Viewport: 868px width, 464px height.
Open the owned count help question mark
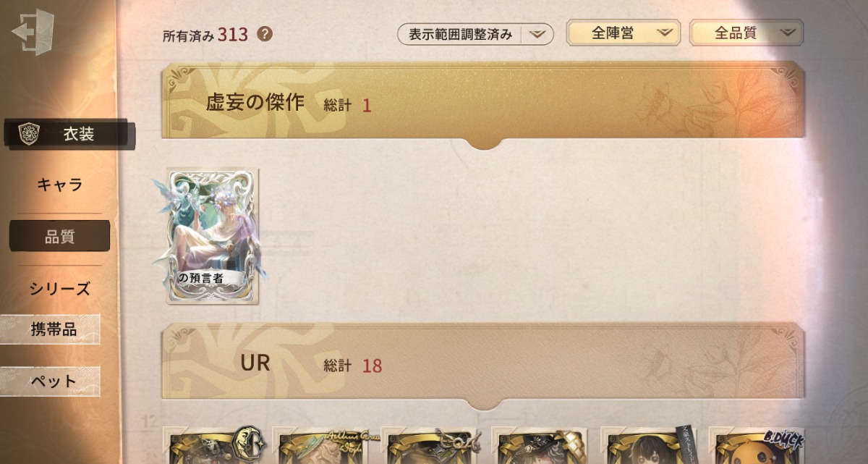265,33
